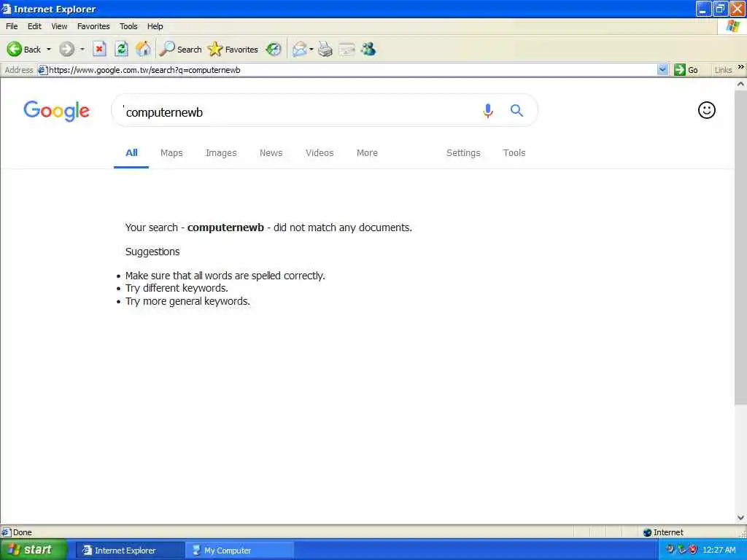The height and width of the screenshot is (560, 747).
Task: Expand the Links toolbar chevron
Action: click(741, 67)
